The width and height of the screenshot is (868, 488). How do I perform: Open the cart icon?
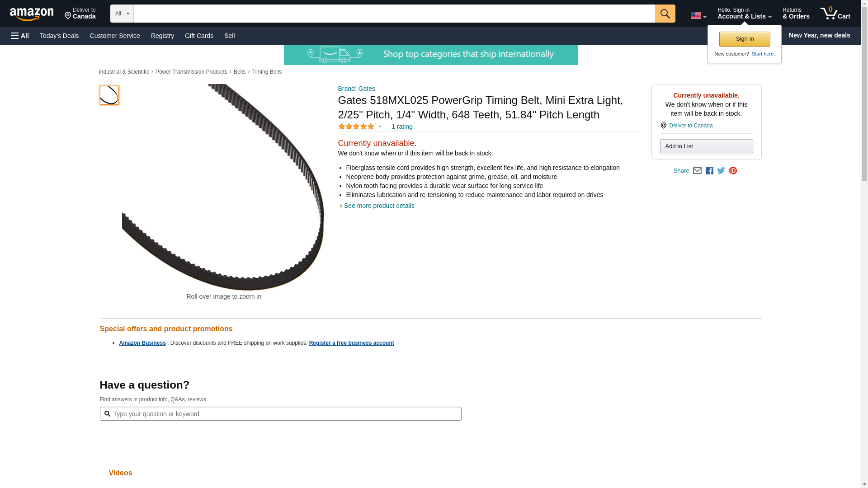[835, 13]
